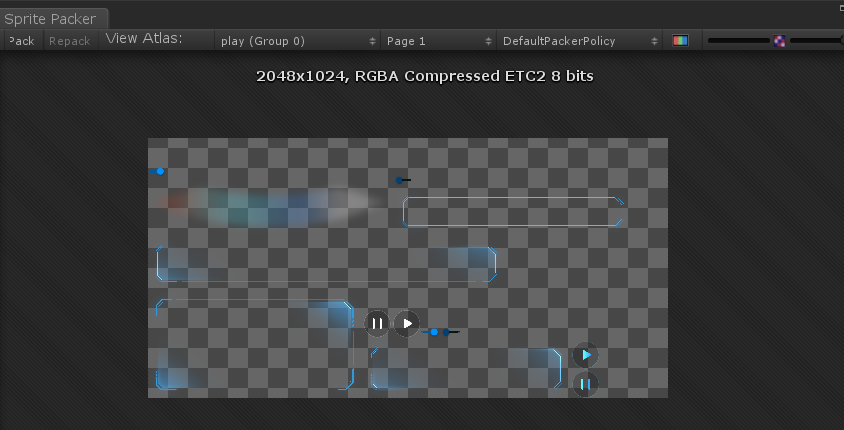This screenshot has height=430, width=844.
Task: Open the play (Group 0) atlas dropdown
Action: tap(298, 41)
